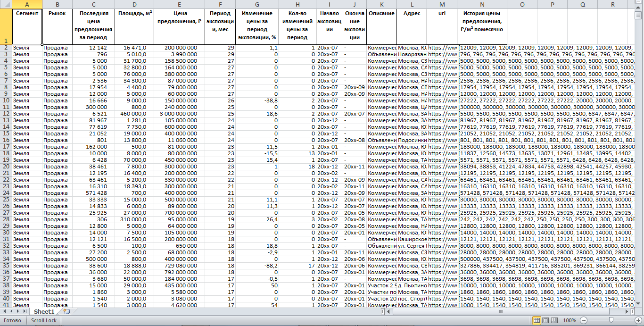644x326 pixels.
Task: Click the 100% zoom level button
Action: point(570,320)
